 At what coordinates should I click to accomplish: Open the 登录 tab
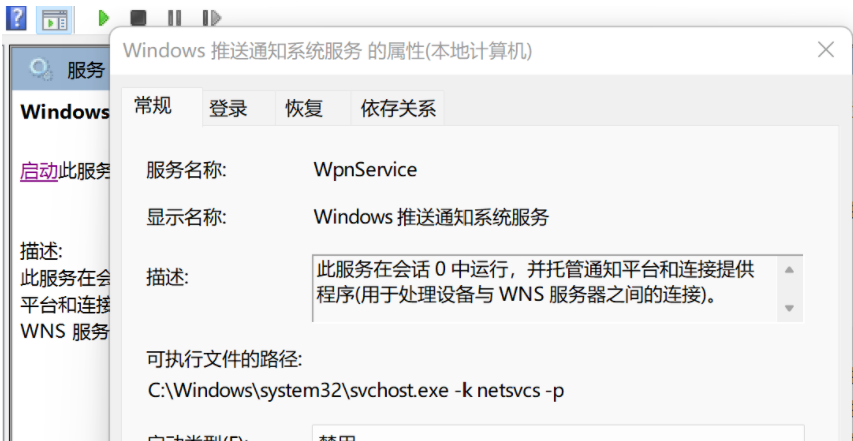[x=228, y=108]
